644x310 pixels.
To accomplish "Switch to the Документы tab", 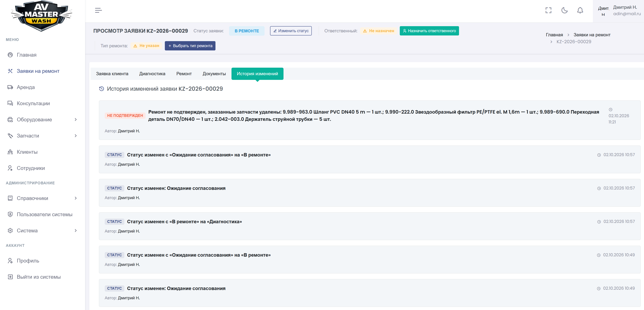I will tap(214, 74).
